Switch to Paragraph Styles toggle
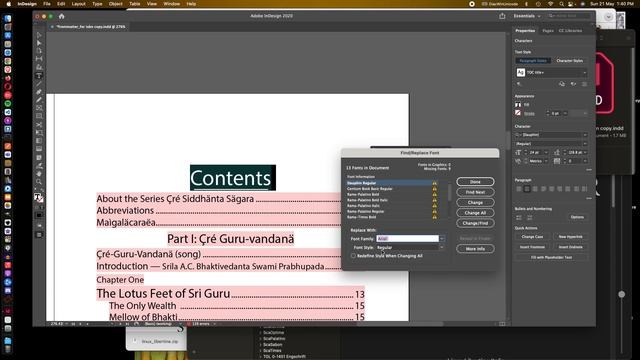 pyautogui.click(x=533, y=60)
